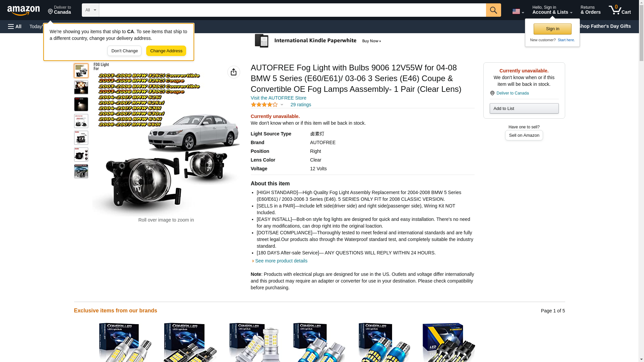Open the search category All dropdown
The image size is (644, 362).
click(x=90, y=10)
